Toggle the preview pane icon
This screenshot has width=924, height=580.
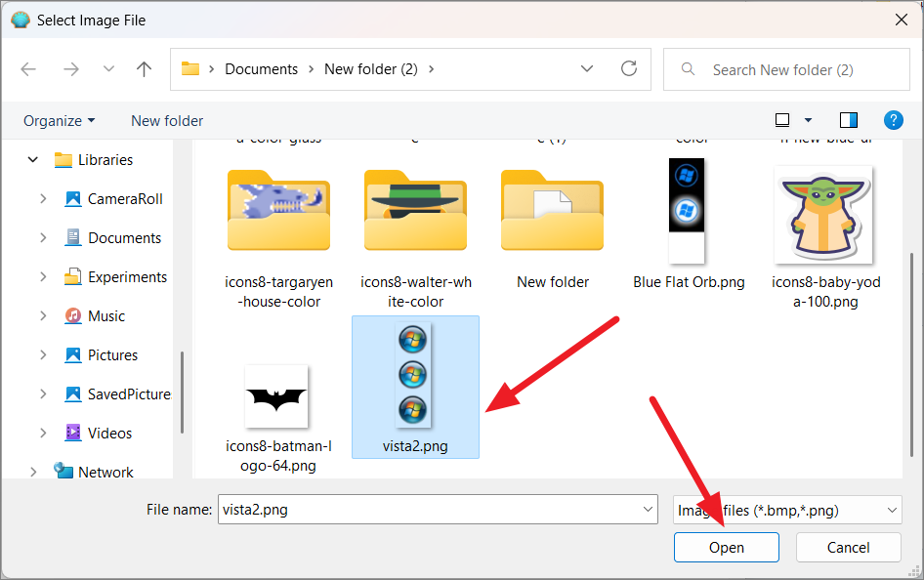click(849, 120)
